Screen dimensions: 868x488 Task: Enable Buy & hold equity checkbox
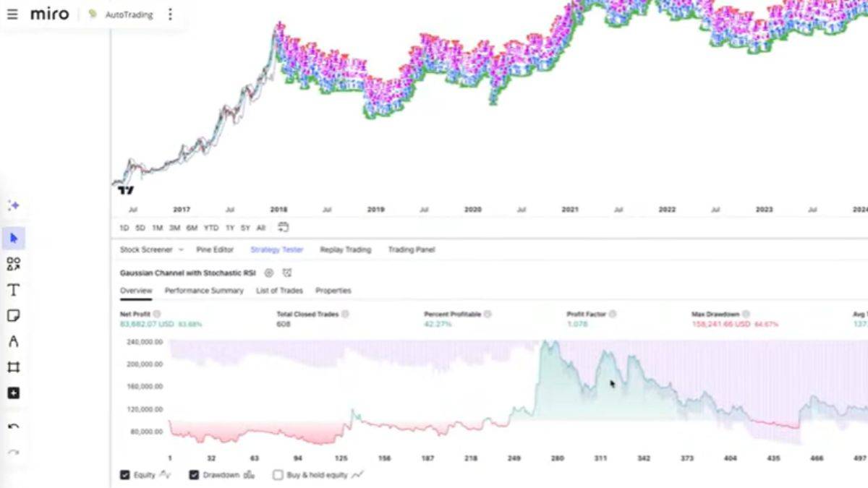point(278,475)
